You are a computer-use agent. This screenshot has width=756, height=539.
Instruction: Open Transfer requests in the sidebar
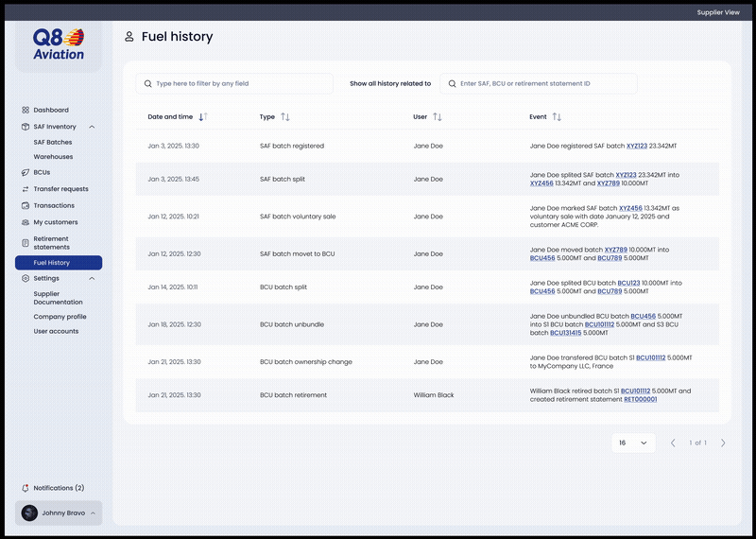tap(60, 189)
